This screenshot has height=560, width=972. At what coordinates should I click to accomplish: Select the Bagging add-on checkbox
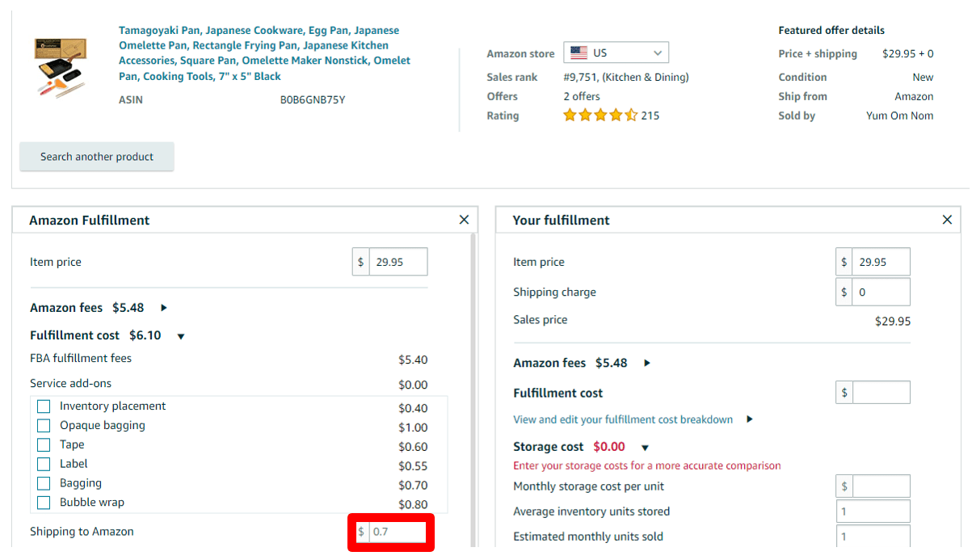point(44,484)
